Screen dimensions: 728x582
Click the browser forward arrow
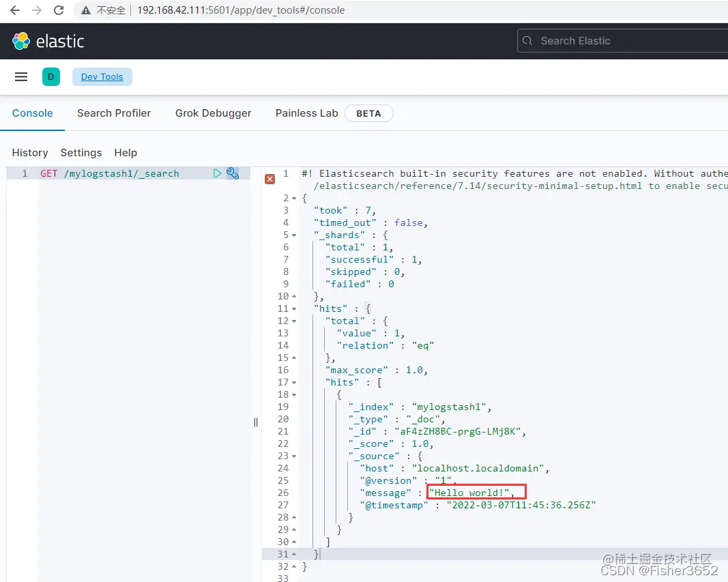point(37,10)
